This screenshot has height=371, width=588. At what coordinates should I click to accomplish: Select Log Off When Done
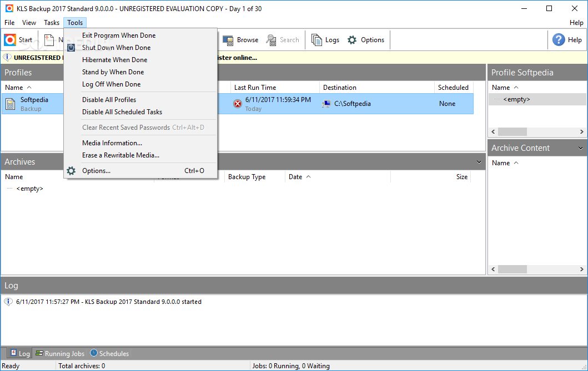coord(112,84)
